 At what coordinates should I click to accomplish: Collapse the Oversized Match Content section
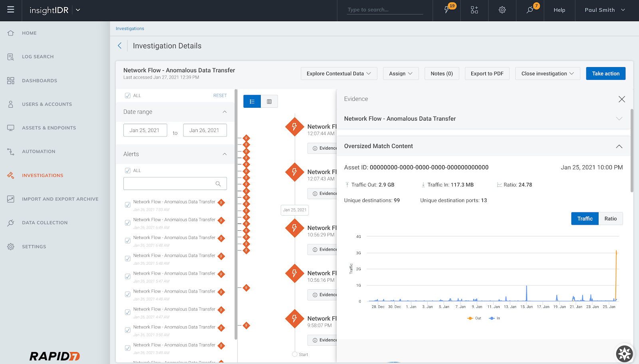click(x=619, y=146)
